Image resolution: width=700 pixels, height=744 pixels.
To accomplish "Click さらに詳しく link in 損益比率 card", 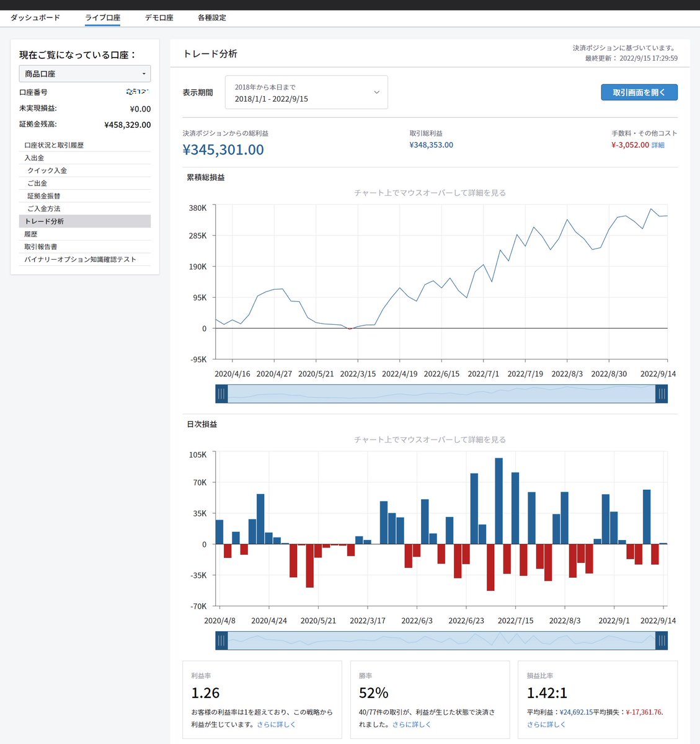I will point(546,724).
